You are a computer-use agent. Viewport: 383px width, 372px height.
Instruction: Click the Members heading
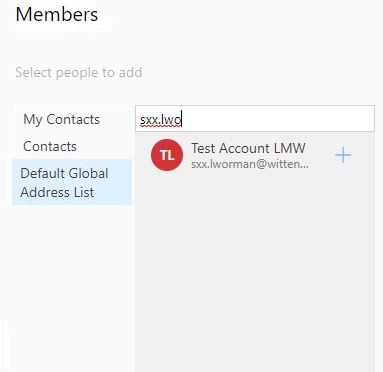pyautogui.click(x=57, y=15)
